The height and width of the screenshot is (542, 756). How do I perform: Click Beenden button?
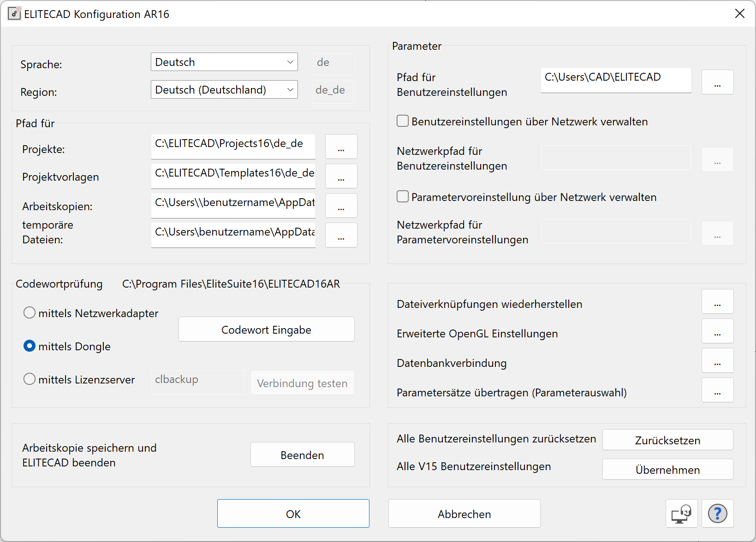[x=303, y=454]
